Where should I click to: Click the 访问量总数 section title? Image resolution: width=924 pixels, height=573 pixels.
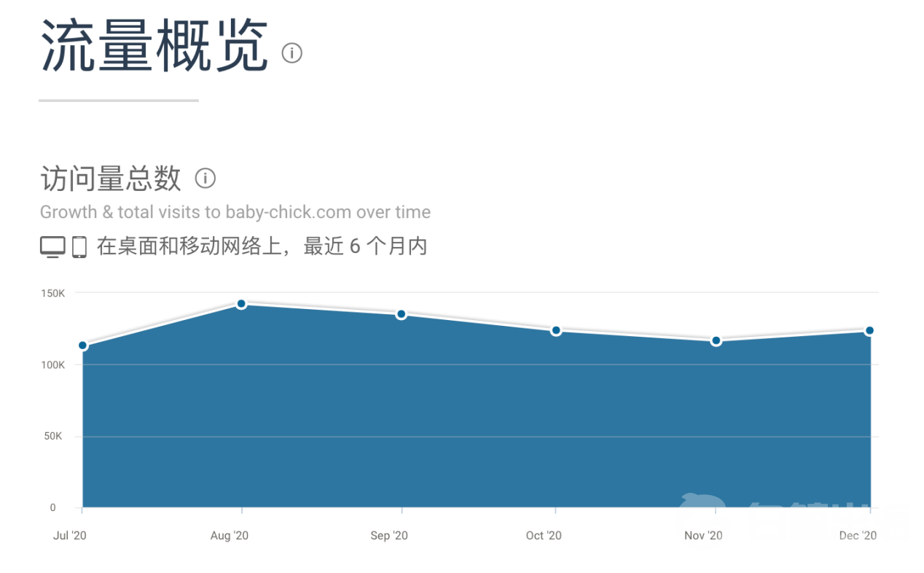coord(111,178)
